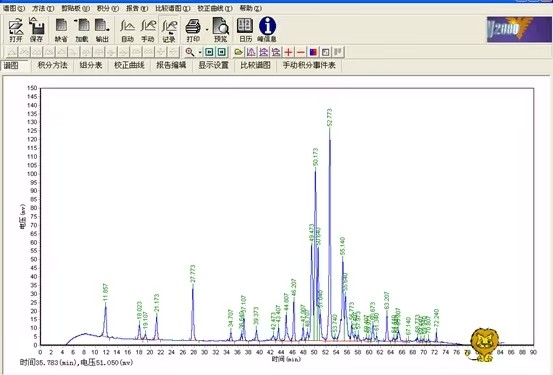Open the 日历 calendar icon
Image resolution: width=553 pixels, height=375 pixels.
[245, 30]
